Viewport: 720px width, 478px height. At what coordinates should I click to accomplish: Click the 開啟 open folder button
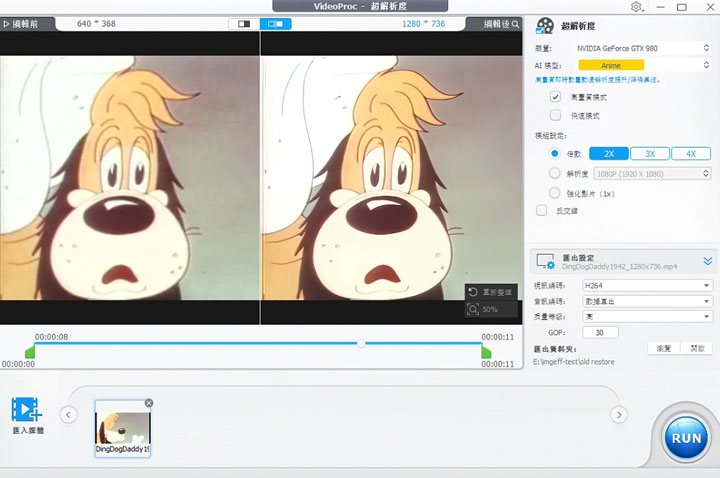click(697, 349)
